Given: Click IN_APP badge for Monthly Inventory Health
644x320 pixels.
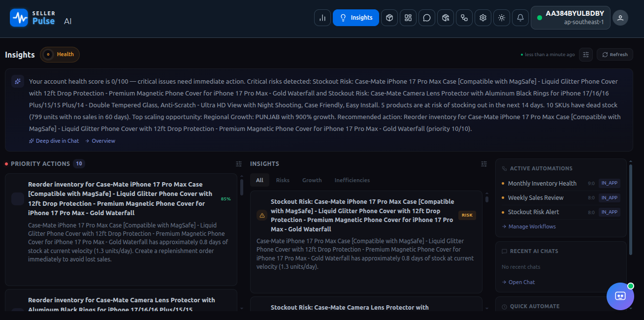Looking at the screenshot, I should [610, 183].
